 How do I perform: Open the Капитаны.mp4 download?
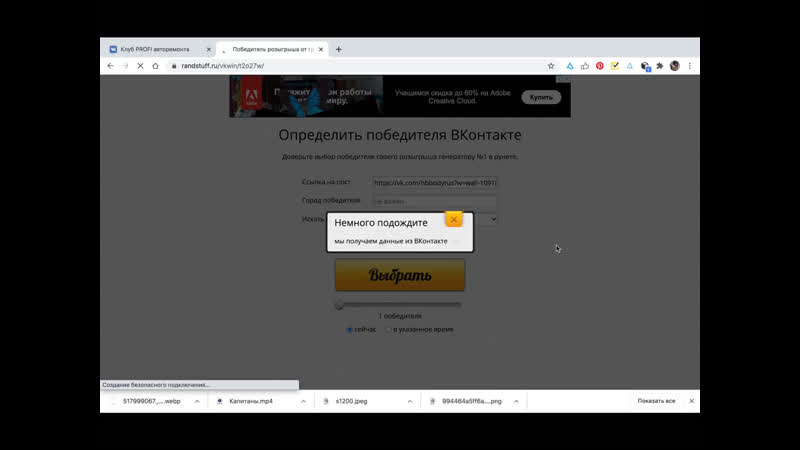pyautogui.click(x=251, y=402)
